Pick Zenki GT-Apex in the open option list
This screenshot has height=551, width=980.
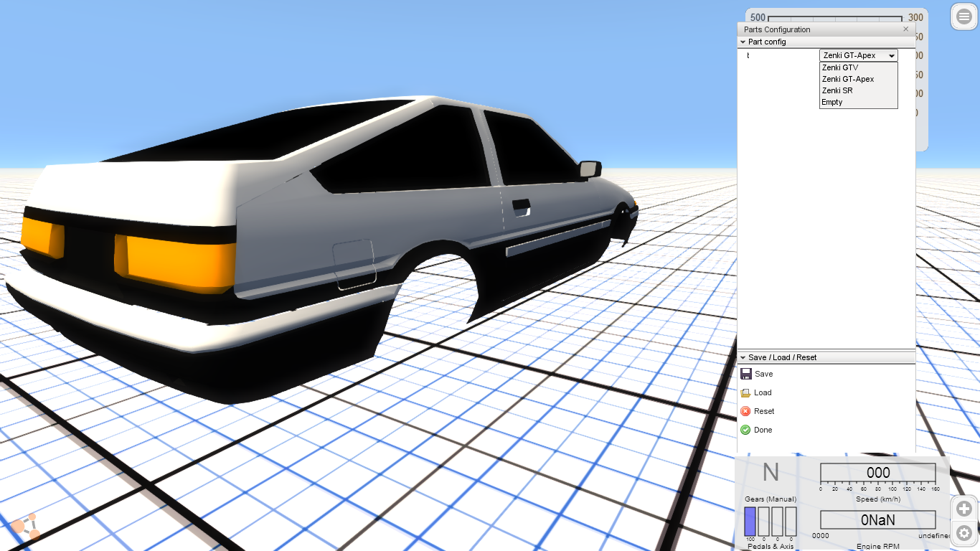859,79
